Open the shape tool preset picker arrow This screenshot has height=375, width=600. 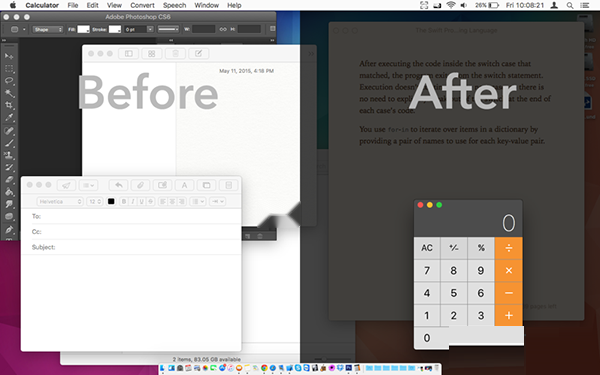[x=24, y=29]
